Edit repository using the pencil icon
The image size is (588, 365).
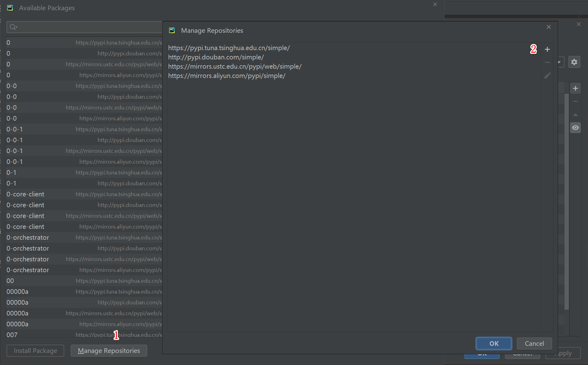pyautogui.click(x=547, y=75)
